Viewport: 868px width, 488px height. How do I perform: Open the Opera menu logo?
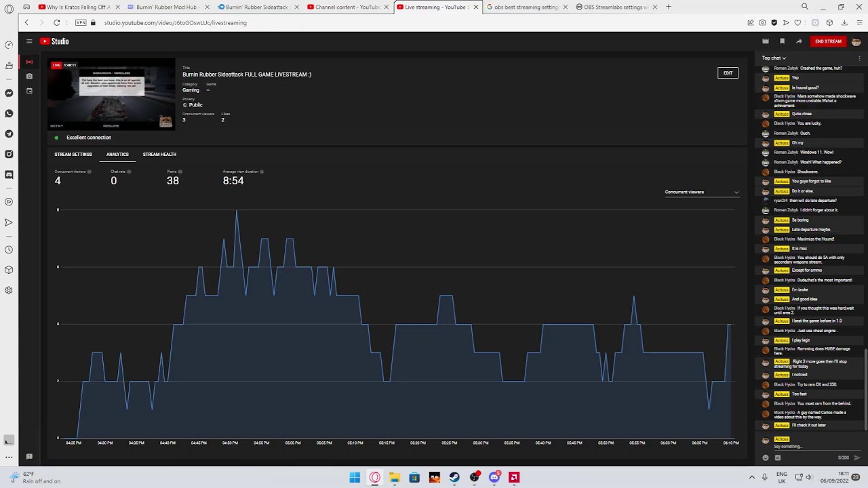[9, 8]
